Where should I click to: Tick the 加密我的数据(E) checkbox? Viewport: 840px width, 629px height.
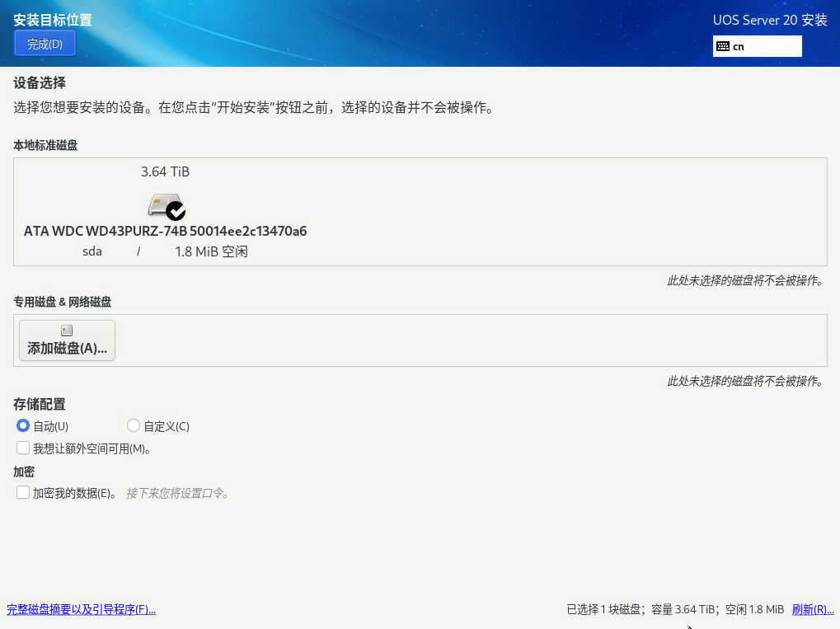click(23, 492)
